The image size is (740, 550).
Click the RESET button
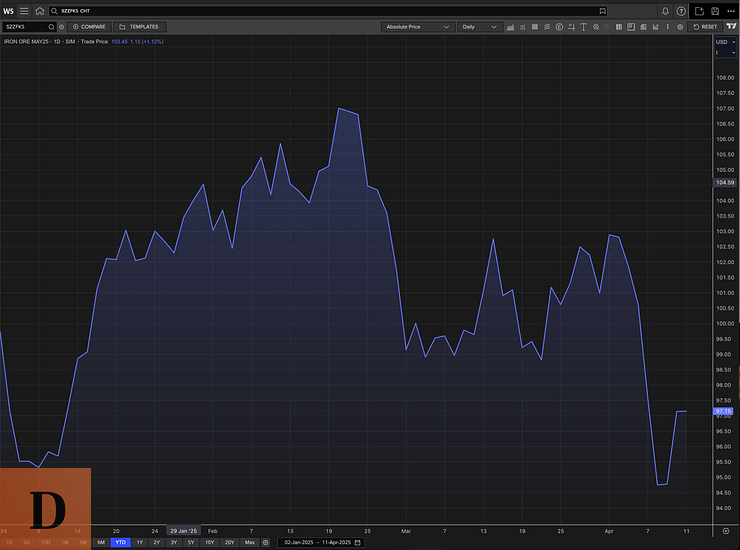705,27
